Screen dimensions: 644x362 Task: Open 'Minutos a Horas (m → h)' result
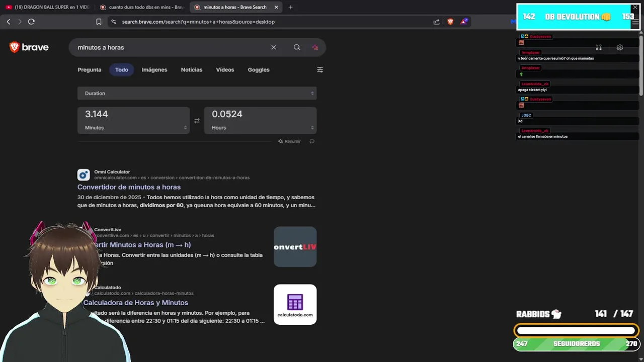pyautogui.click(x=142, y=245)
